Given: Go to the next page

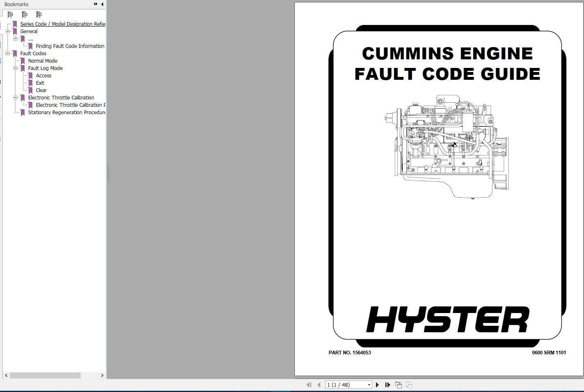Looking at the screenshot, I should pos(377,385).
